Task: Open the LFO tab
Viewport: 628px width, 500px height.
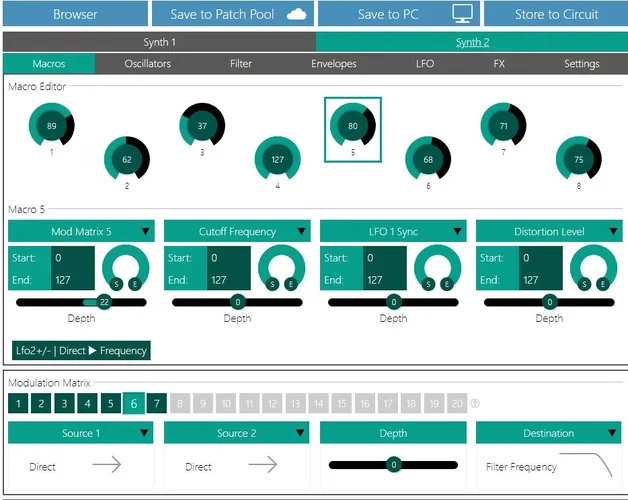Action: pyautogui.click(x=425, y=64)
